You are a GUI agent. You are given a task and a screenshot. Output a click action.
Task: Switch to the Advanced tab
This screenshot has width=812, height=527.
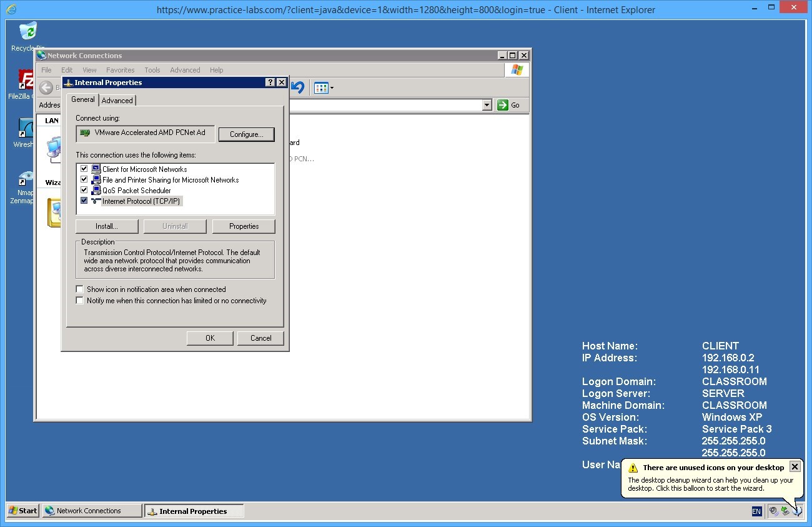[117, 100]
